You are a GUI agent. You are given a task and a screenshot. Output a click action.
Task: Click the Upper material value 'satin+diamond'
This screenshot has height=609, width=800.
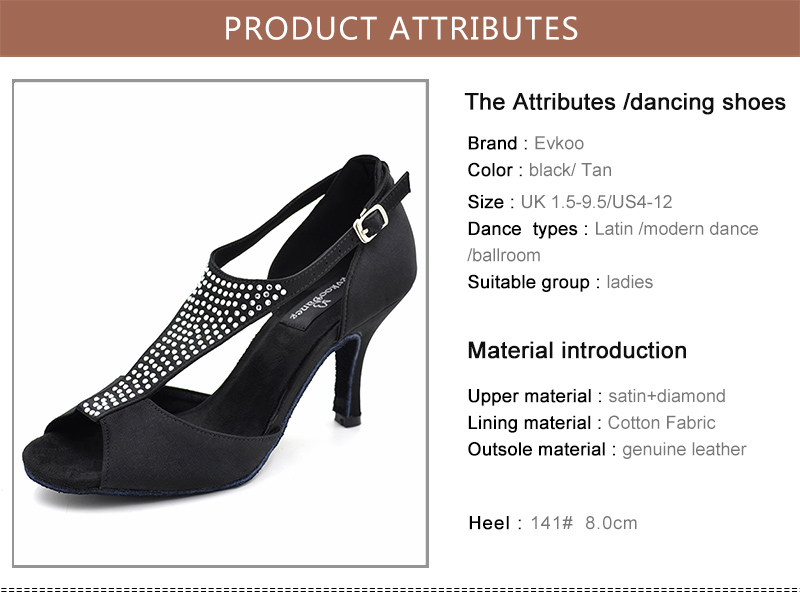(x=667, y=396)
